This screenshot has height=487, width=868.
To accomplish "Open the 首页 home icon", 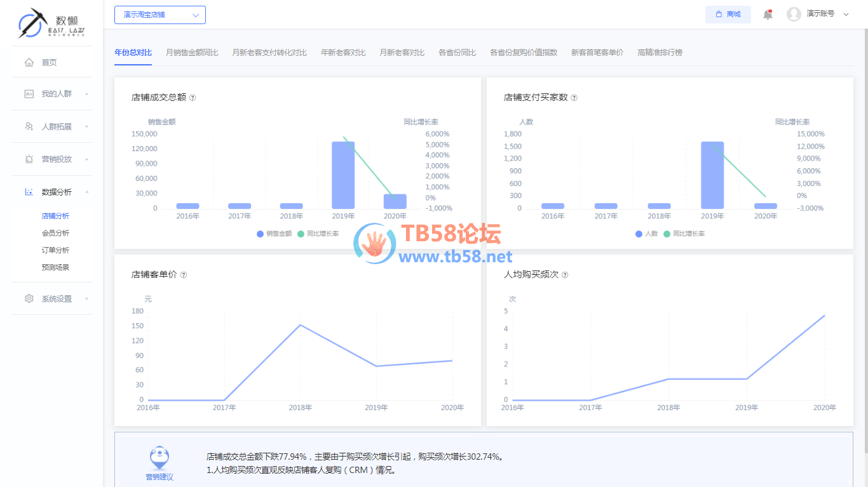I will (x=29, y=62).
